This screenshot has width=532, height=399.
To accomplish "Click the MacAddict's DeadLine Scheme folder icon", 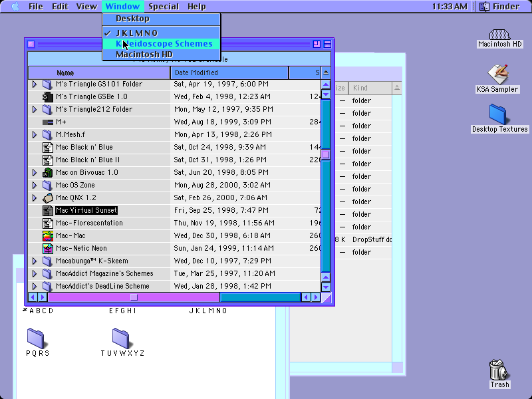I will 47,286.
